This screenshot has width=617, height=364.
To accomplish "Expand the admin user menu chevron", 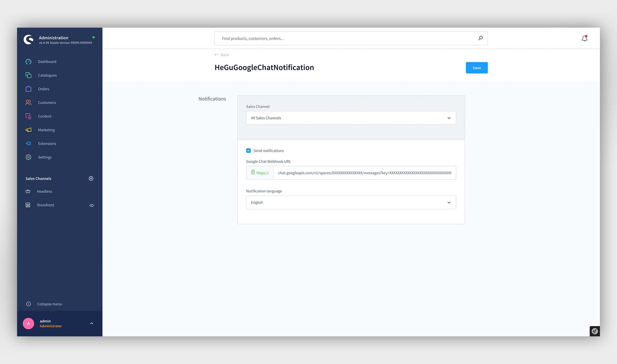I will [x=92, y=324].
